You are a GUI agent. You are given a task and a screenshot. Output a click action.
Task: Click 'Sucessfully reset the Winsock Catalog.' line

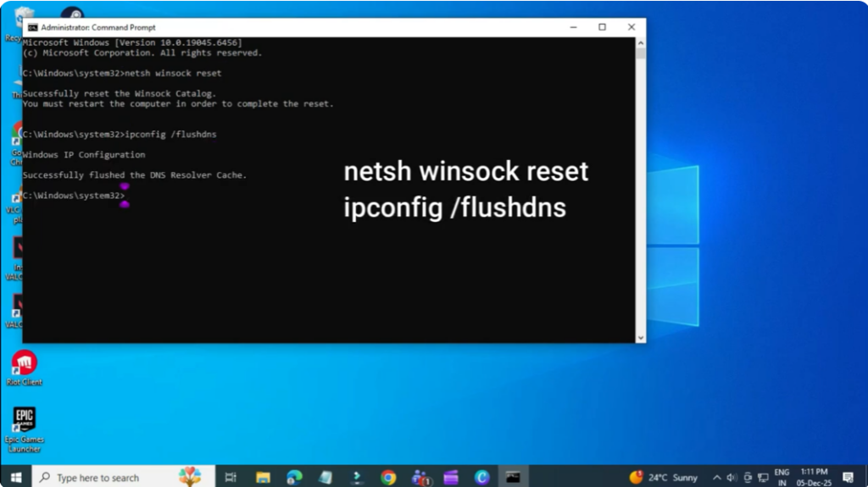coord(119,93)
